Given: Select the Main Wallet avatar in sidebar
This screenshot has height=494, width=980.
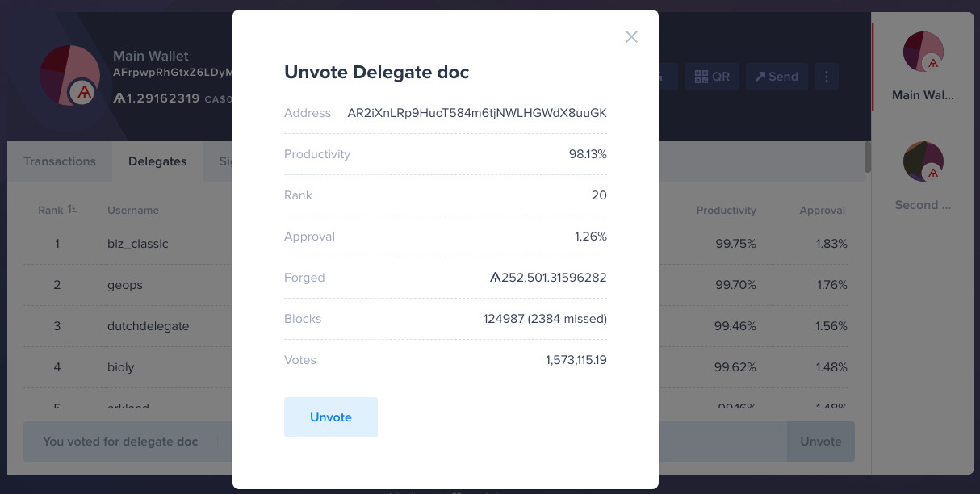Looking at the screenshot, I should pyautogui.click(x=923, y=52).
